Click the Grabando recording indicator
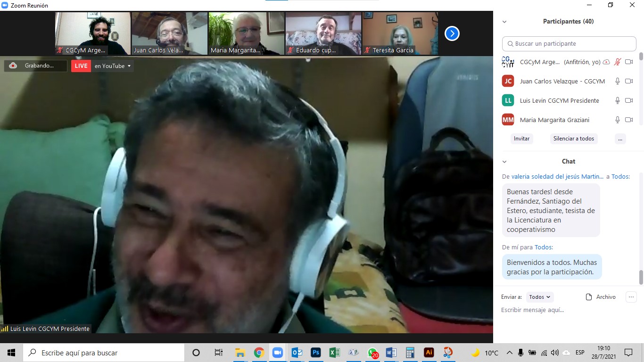This screenshot has height=362, width=644. [35, 66]
